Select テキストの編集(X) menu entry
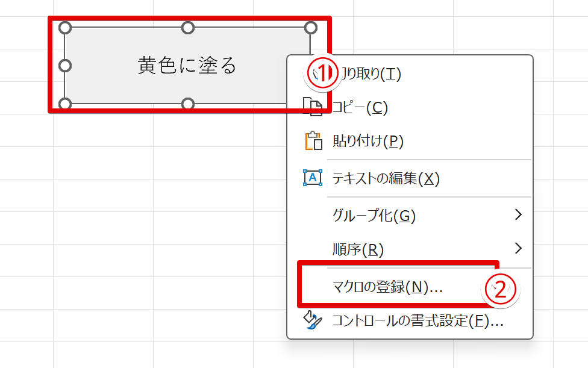The width and height of the screenshot is (588, 368). point(410,178)
